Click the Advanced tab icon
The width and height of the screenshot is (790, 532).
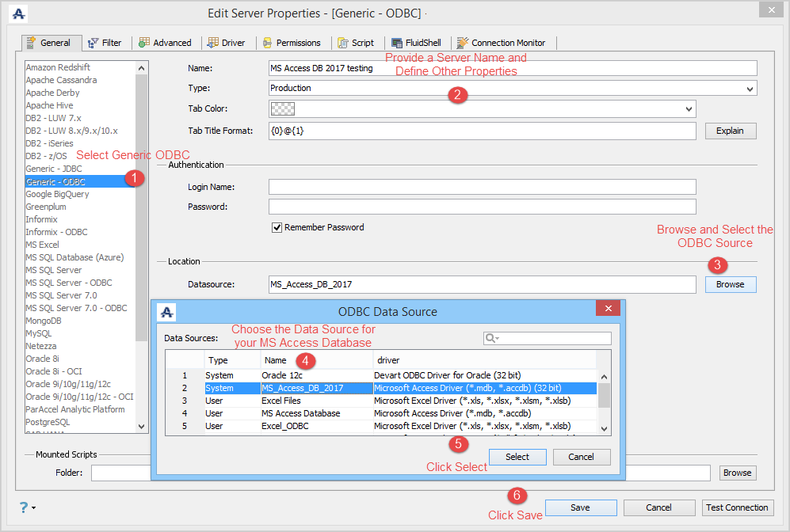coord(143,43)
